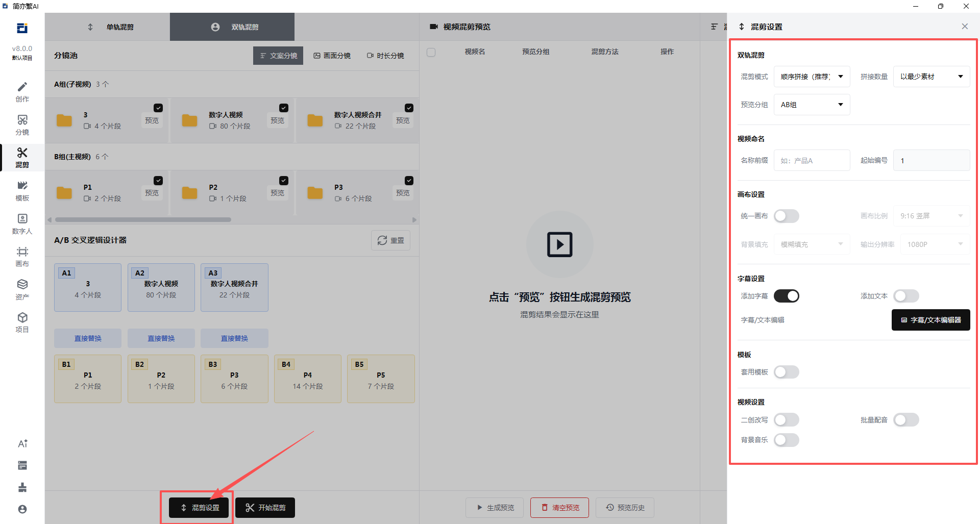
Task: Open the 拼接数量 dropdown
Action: pyautogui.click(x=932, y=77)
